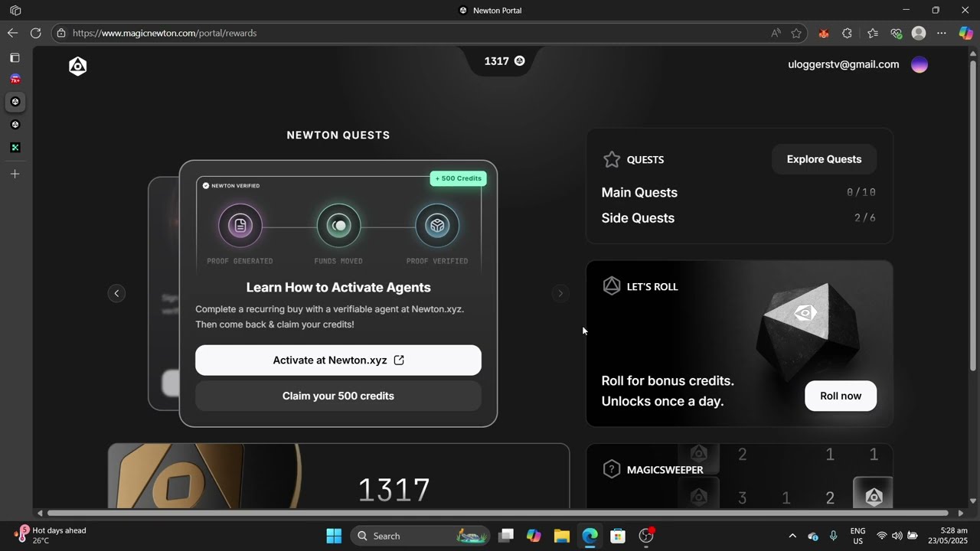Click the email address uloggerstv@gmail.com

(x=844, y=64)
